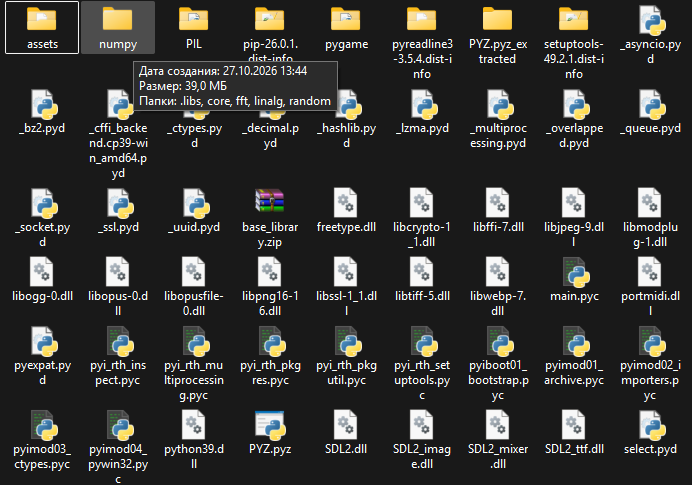Select the libcrypto-1_1.dll file icon

421,203
